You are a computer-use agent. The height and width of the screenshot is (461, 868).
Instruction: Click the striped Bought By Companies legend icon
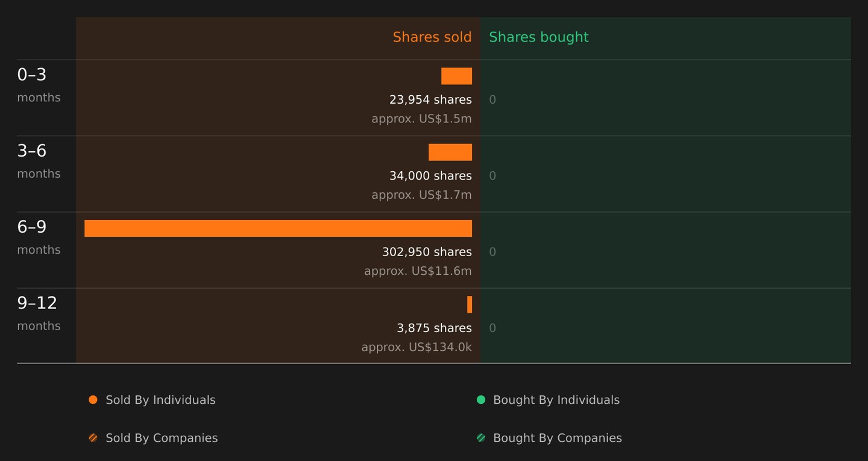coord(481,438)
